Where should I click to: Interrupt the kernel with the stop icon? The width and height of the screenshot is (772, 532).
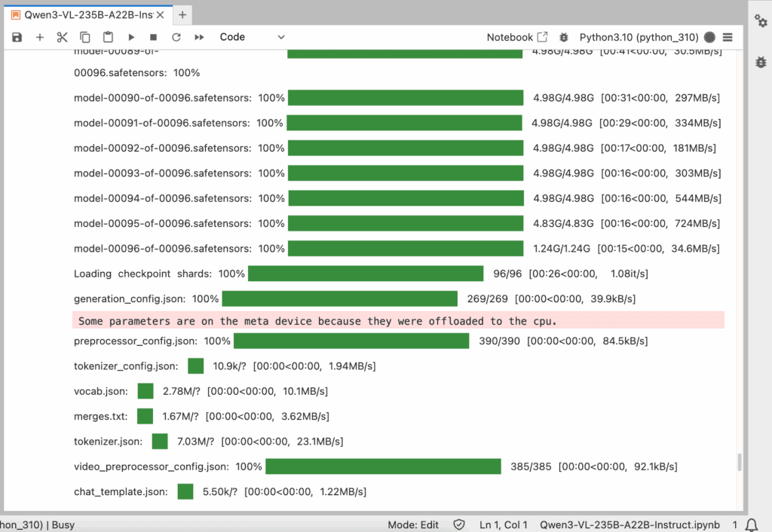coord(154,37)
